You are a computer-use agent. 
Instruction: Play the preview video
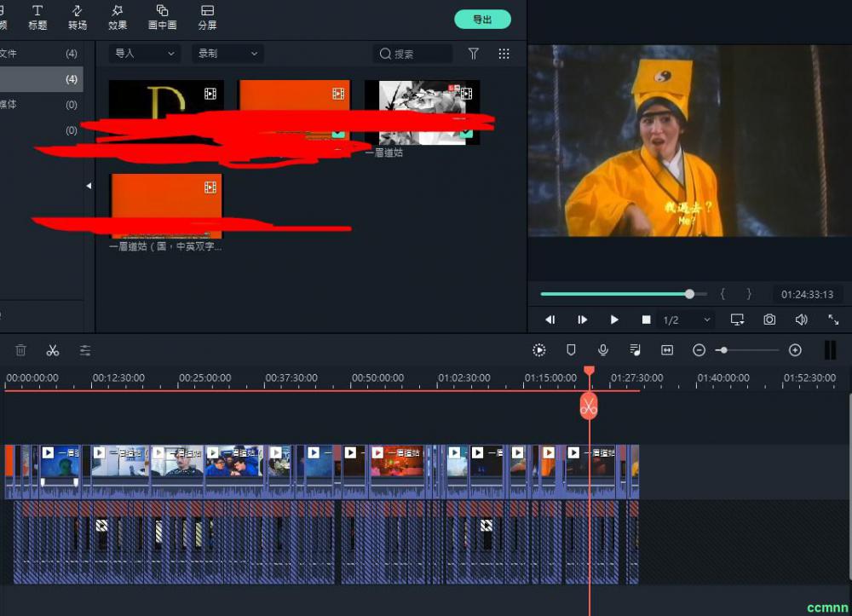[614, 320]
